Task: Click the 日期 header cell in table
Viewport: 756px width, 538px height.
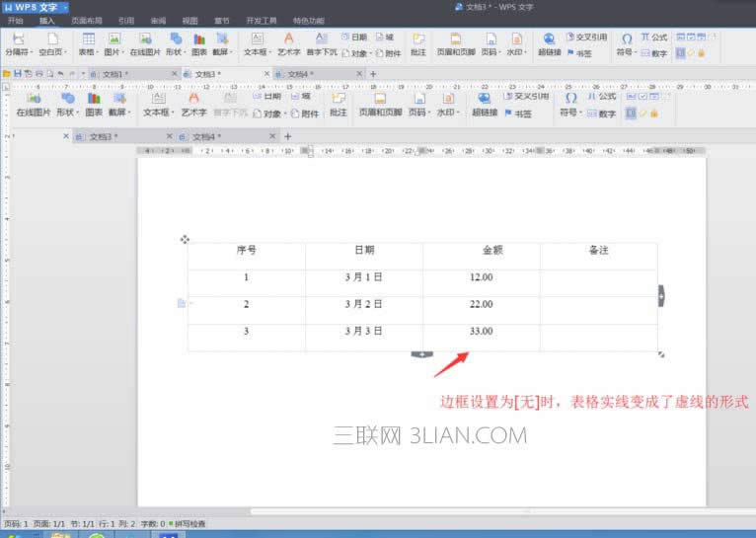Action: [364, 256]
